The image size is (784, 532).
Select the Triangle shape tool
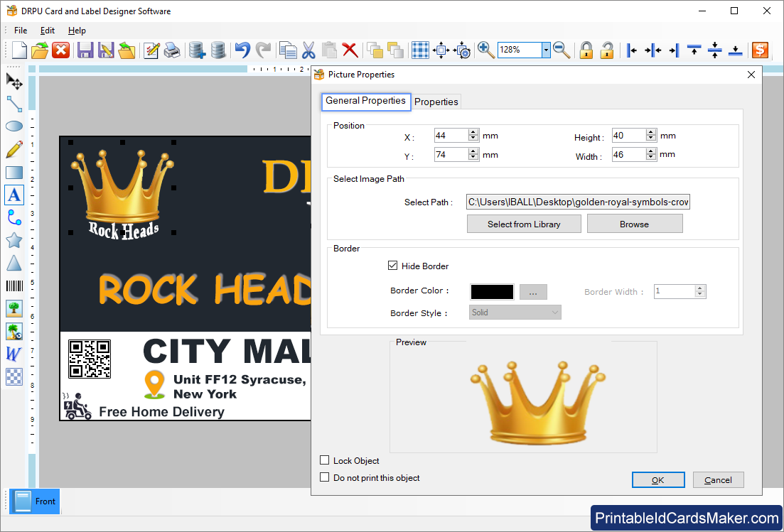click(x=14, y=263)
